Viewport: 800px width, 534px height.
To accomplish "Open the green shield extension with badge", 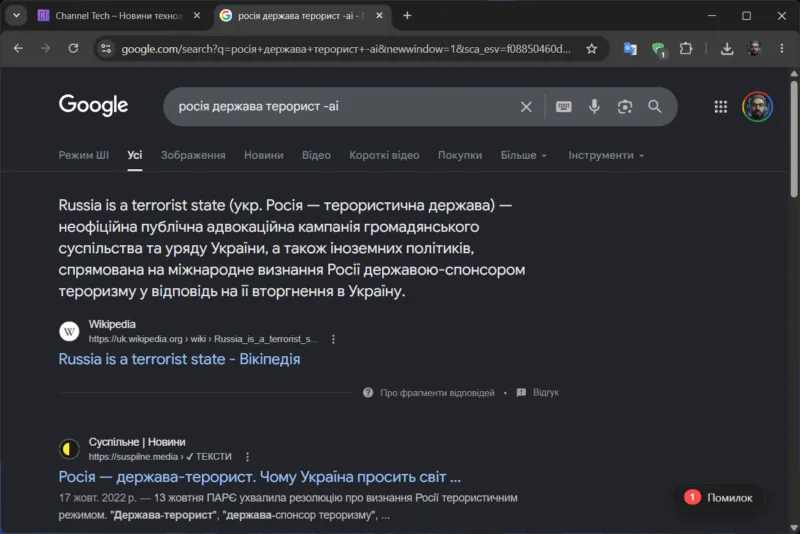I will click(659, 49).
